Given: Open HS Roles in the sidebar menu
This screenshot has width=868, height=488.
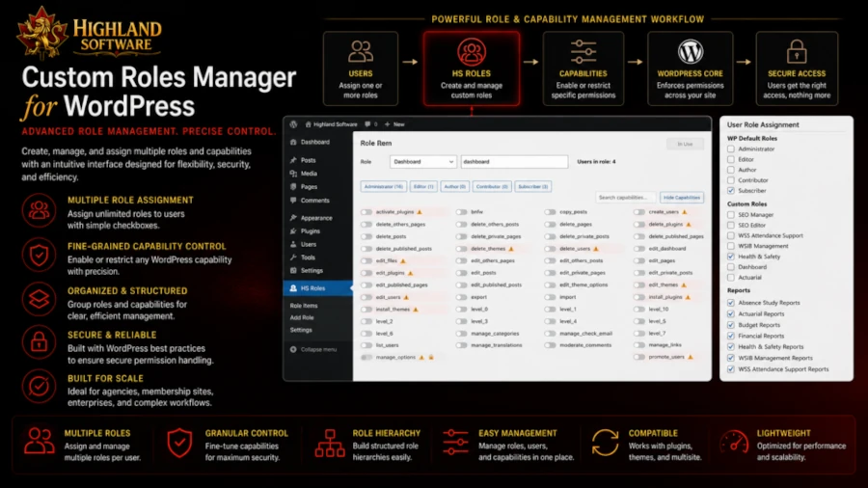Looking at the screenshot, I should (318, 288).
